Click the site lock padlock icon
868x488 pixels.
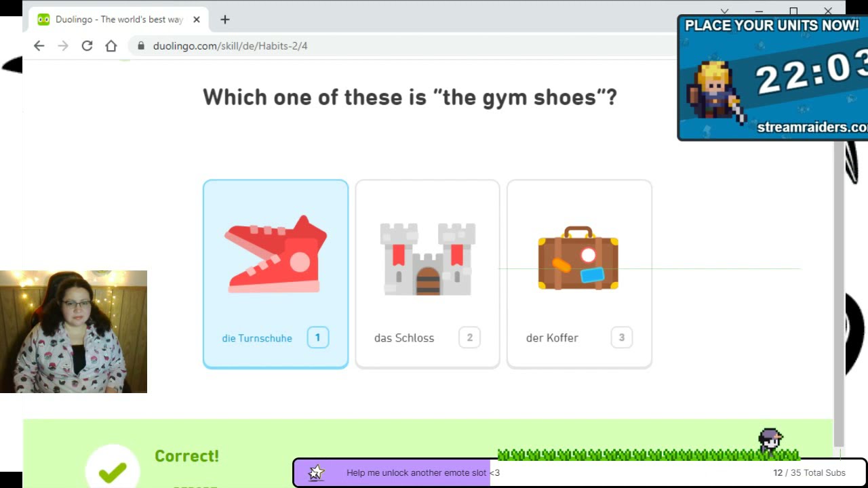pyautogui.click(x=141, y=46)
